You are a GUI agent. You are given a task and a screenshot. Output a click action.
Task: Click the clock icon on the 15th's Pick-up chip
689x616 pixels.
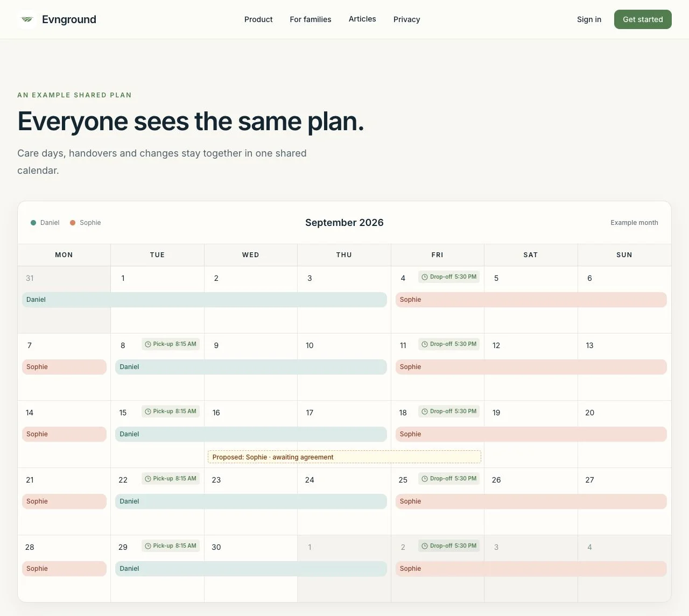(148, 412)
